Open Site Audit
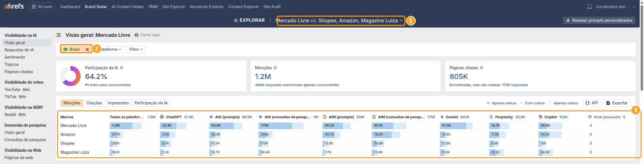The image size is (644, 164). pyautogui.click(x=272, y=7)
